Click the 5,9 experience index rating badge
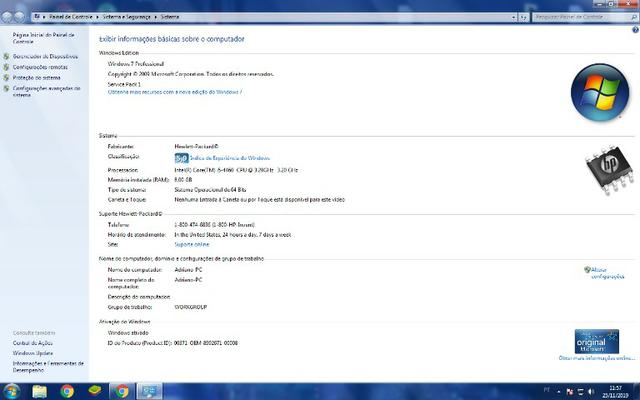The width and height of the screenshot is (640, 400). 181,158
